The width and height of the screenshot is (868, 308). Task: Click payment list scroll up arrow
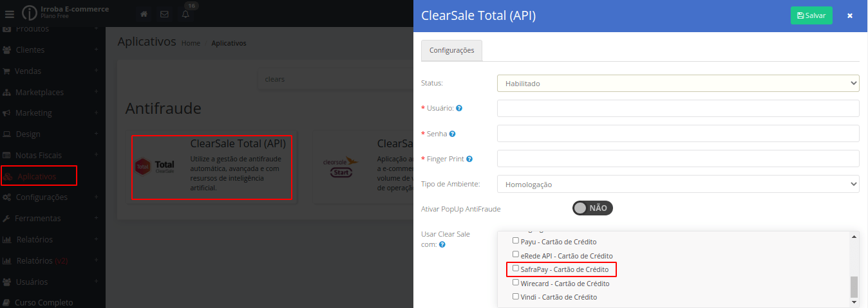pos(854,236)
